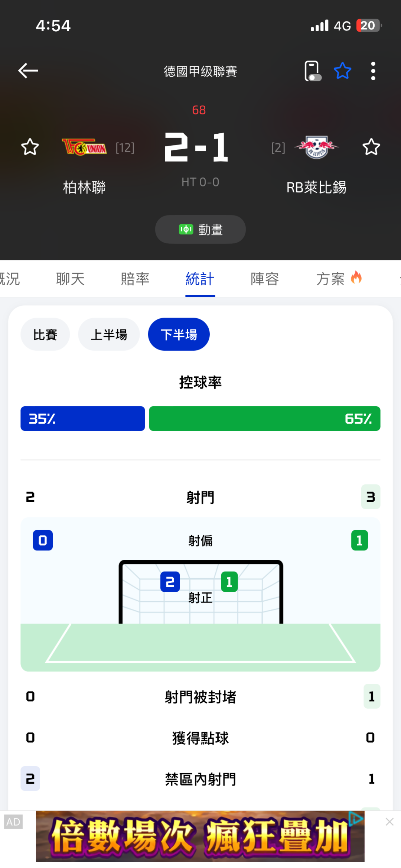Open the 動畫 live animation button
Viewport: 401px width, 868px height.
[200, 230]
